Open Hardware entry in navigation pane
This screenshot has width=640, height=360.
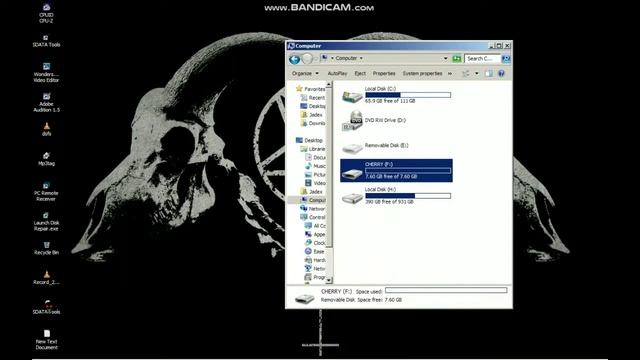[315, 260]
